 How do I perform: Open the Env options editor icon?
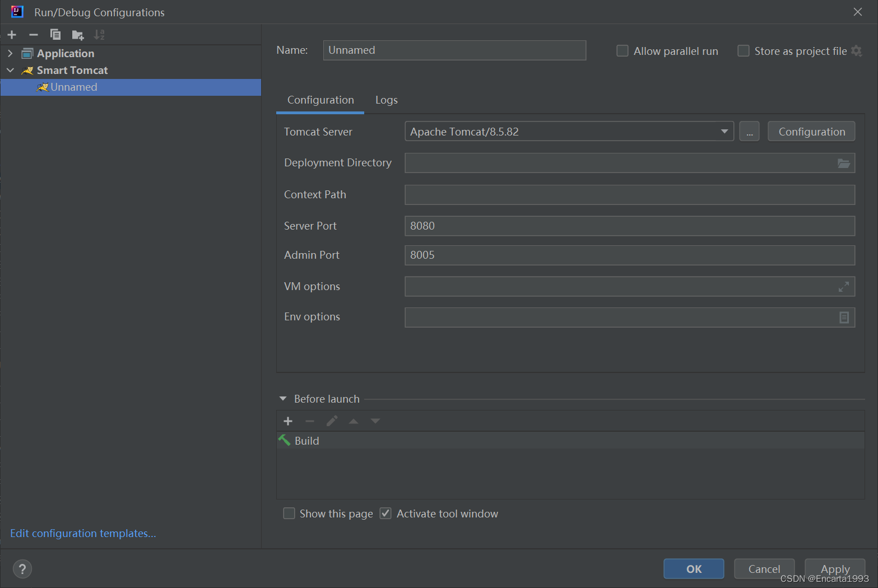(844, 318)
